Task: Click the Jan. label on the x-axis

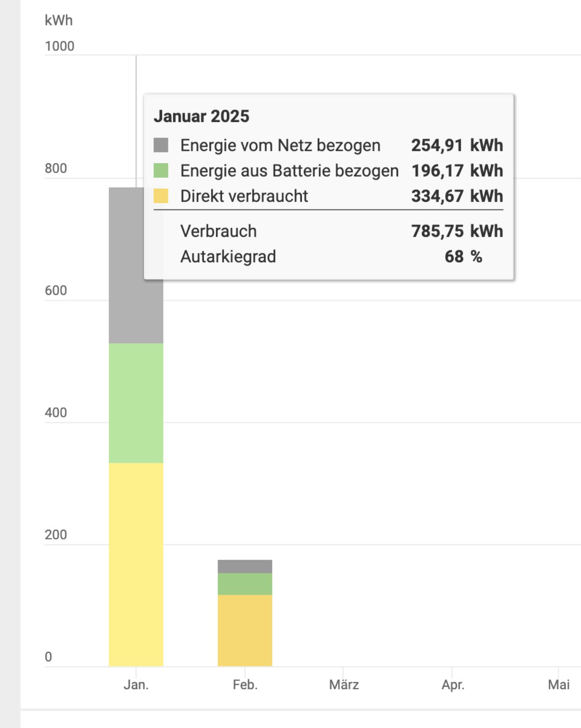Action: [x=136, y=684]
